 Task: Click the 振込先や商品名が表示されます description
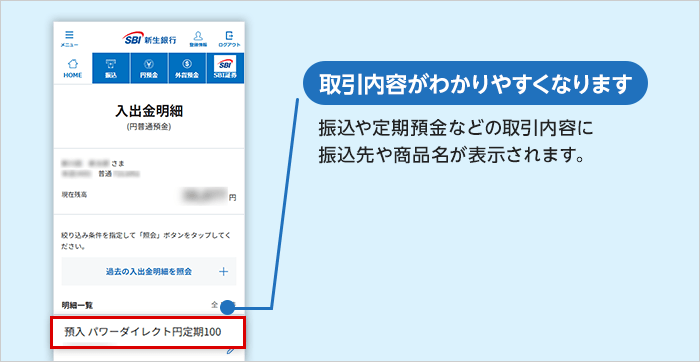coord(451,156)
